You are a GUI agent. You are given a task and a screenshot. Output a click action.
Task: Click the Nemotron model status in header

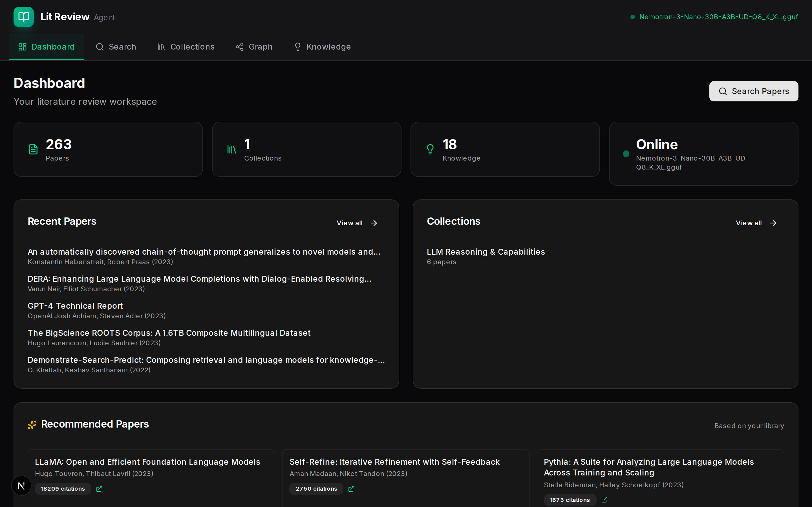[x=718, y=17]
